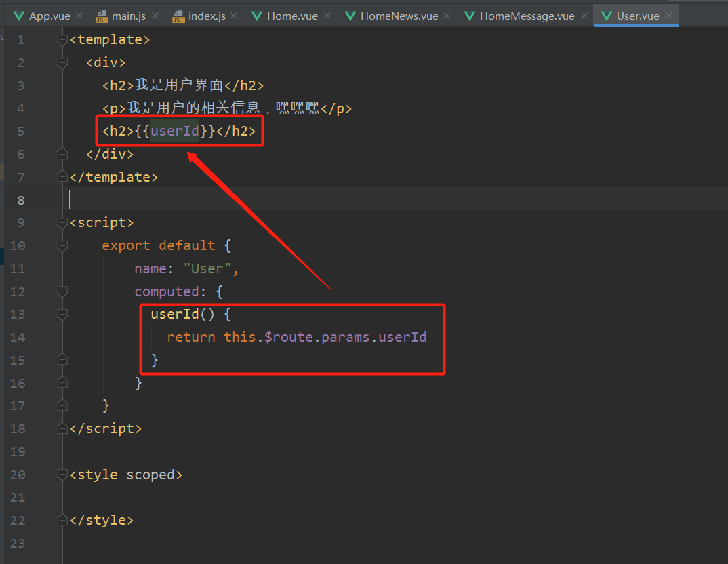Click fold end marker at line 15
Viewport: 728px width, 564px height.
(x=62, y=360)
